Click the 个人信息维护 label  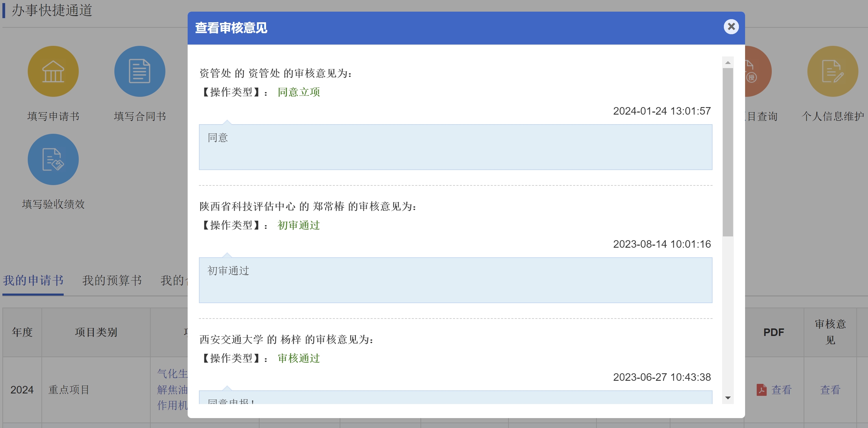(x=833, y=116)
